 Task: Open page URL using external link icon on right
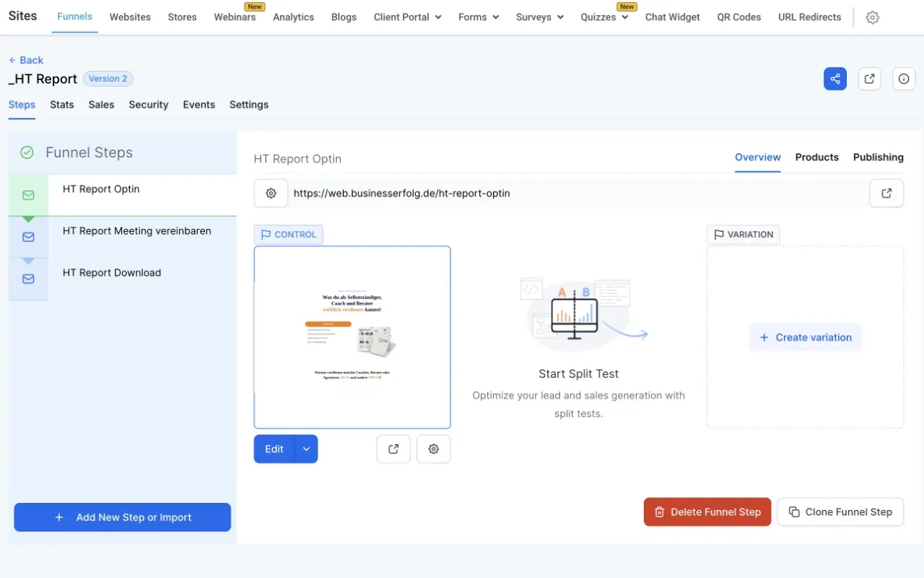(886, 193)
